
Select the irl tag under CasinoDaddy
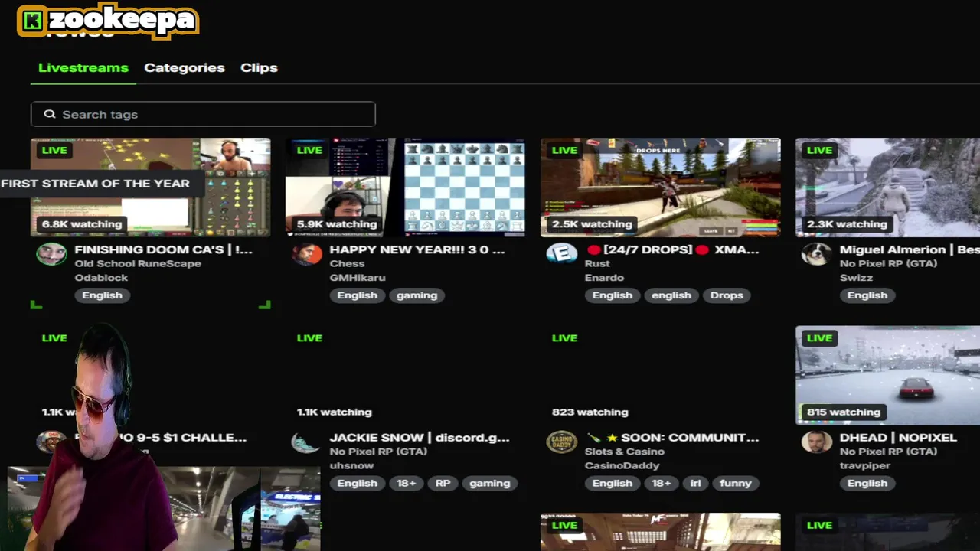pyautogui.click(x=696, y=483)
